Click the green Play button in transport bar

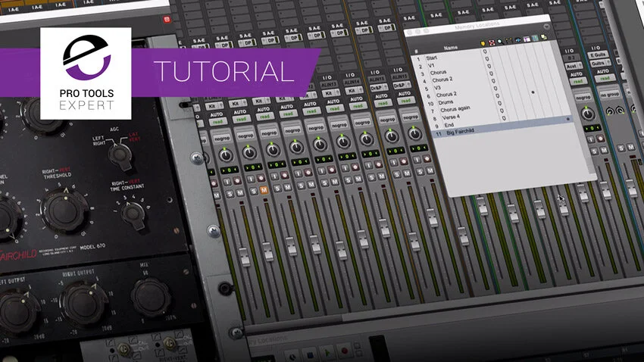point(328,353)
